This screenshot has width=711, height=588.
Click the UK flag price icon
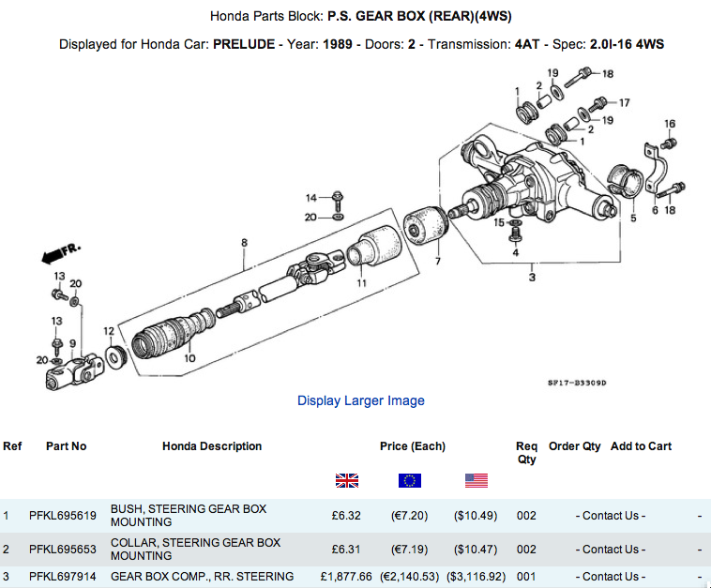347,480
